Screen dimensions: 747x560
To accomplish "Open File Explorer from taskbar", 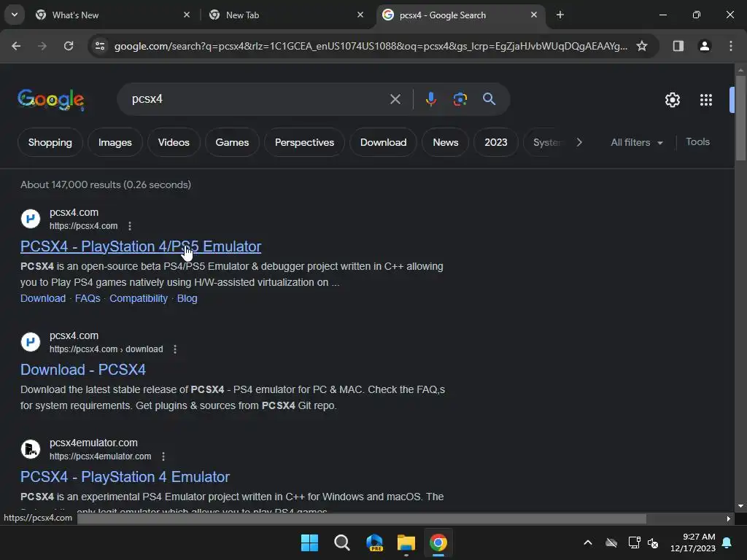I will 406,542.
